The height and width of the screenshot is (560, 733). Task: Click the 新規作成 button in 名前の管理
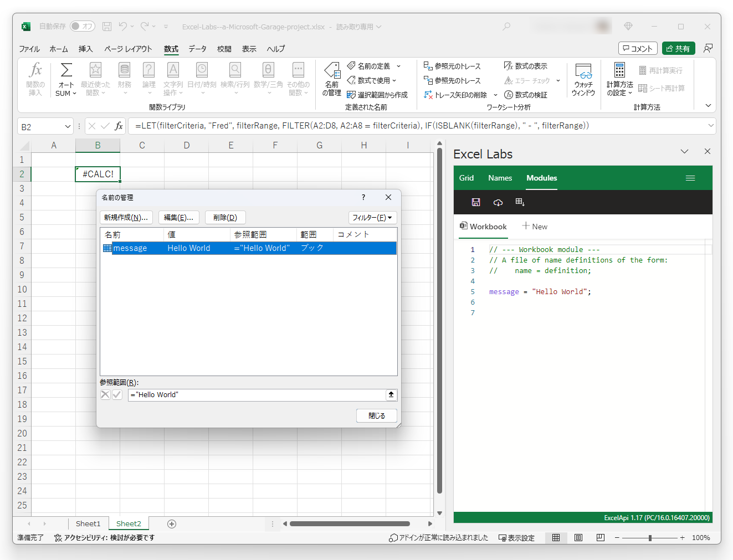pos(126,217)
